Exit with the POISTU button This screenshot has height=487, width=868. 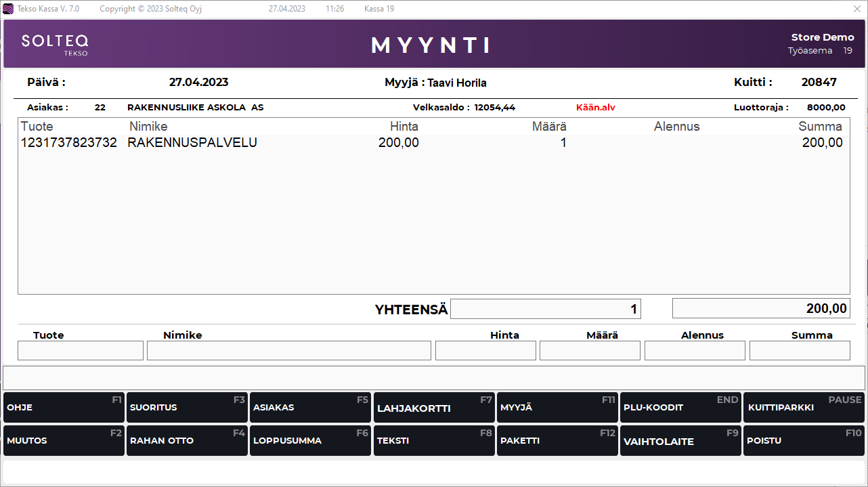click(804, 441)
